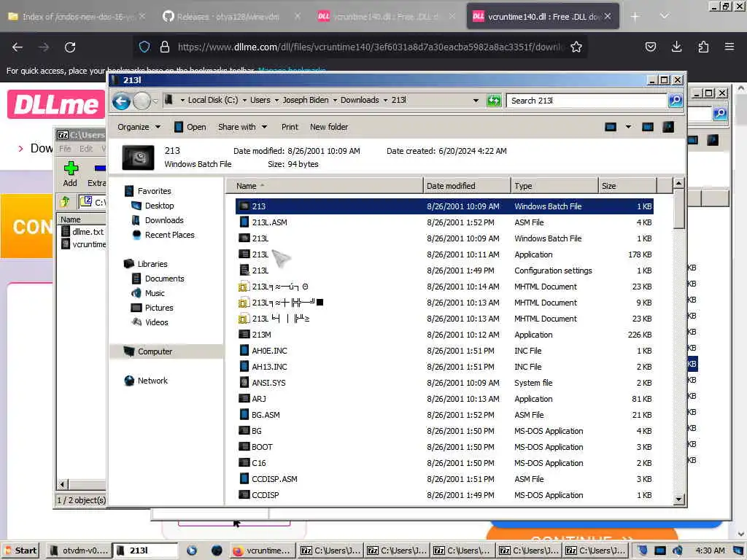The image size is (747, 560).
Task: Open the Explorer help icon
Action: 668,127
